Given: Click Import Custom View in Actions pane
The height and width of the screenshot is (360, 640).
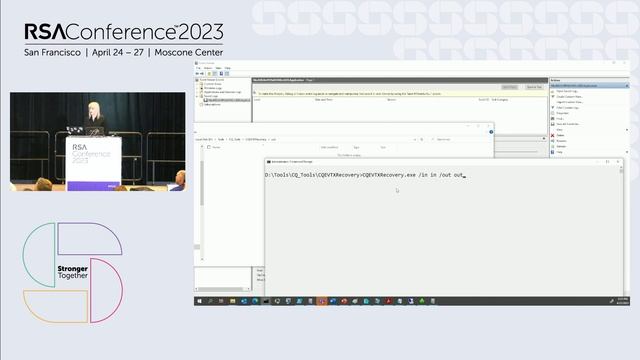Looking at the screenshot, I should point(569,102).
